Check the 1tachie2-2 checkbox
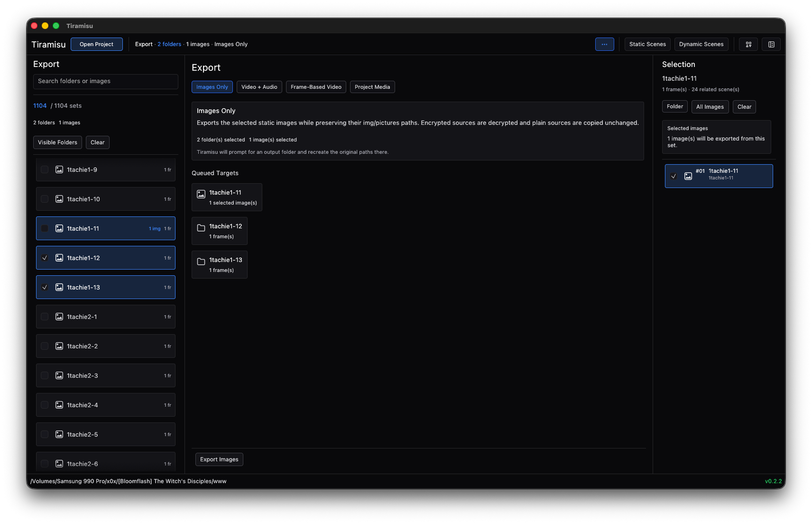Screen dimensions: 812x524 tap(45, 346)
